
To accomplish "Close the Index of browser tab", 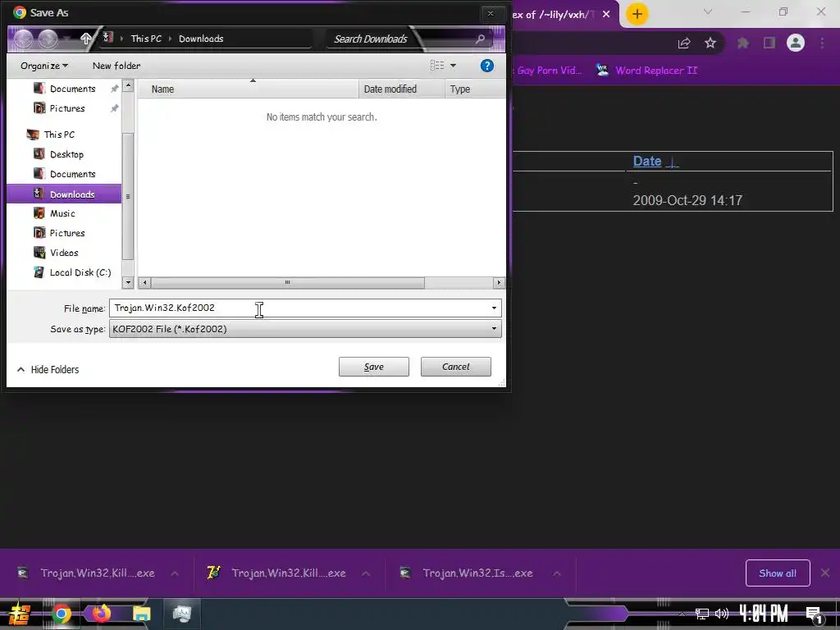I will [606, 15].
